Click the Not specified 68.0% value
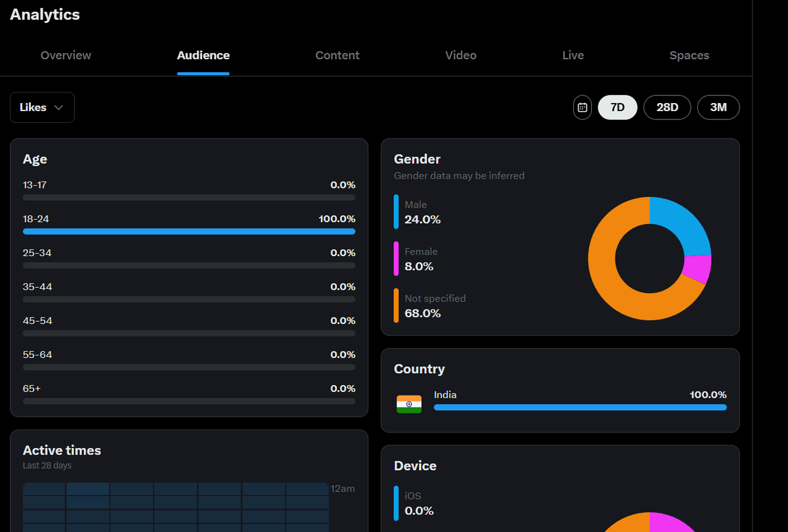 click(422, 313)
